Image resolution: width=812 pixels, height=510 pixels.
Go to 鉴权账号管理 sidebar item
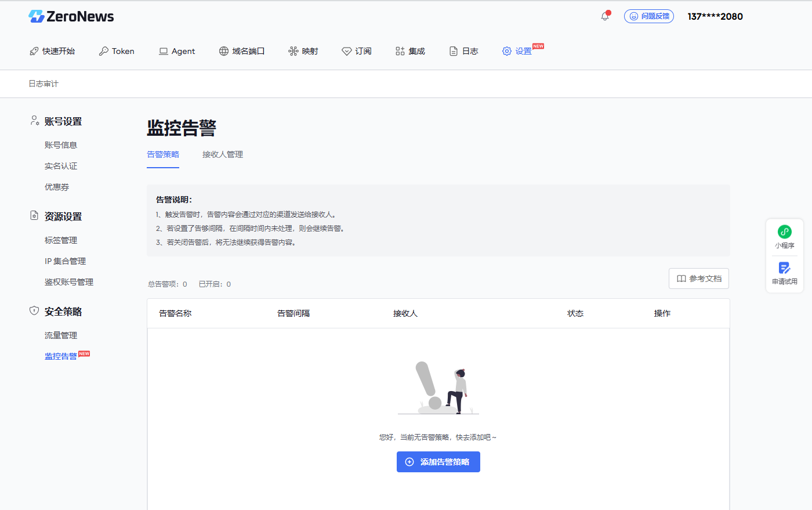coord(69,282)
